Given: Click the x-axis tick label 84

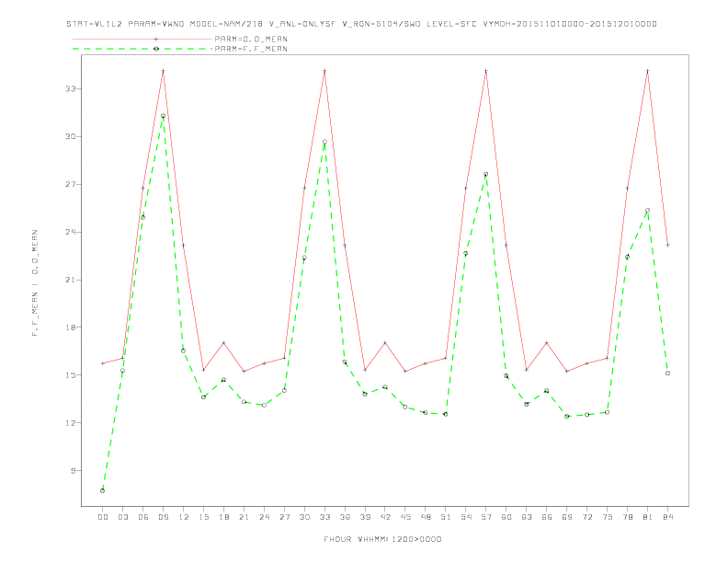Looking at the screenshot, I should point(667,517).
